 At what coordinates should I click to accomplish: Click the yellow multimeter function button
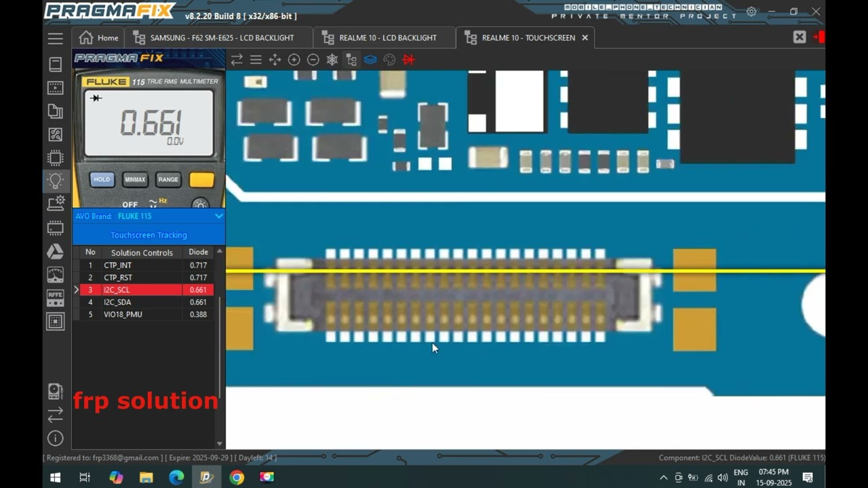[201, 180]
